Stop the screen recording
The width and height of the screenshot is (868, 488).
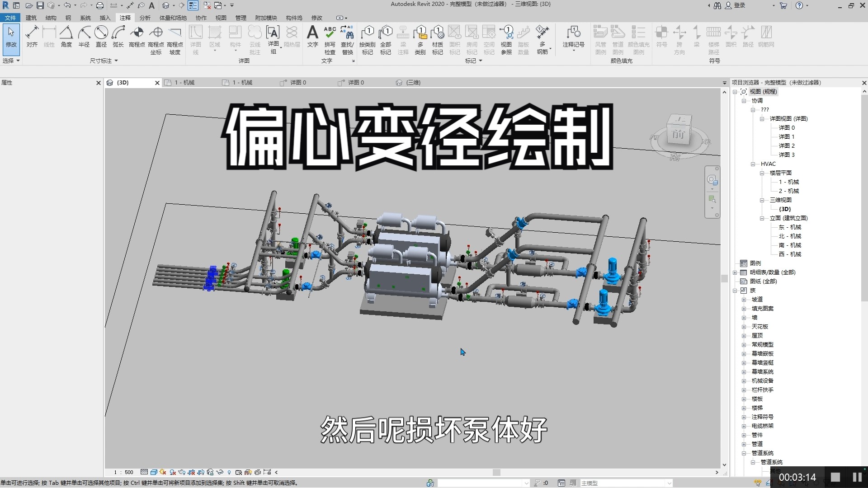835,477
